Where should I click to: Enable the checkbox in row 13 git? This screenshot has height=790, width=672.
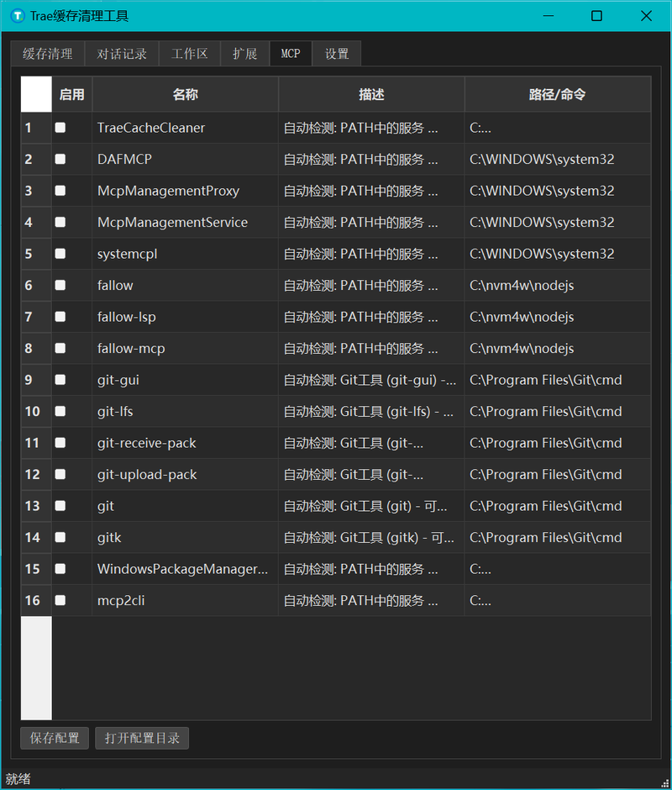pyautogui.click(x=60, y=505)
